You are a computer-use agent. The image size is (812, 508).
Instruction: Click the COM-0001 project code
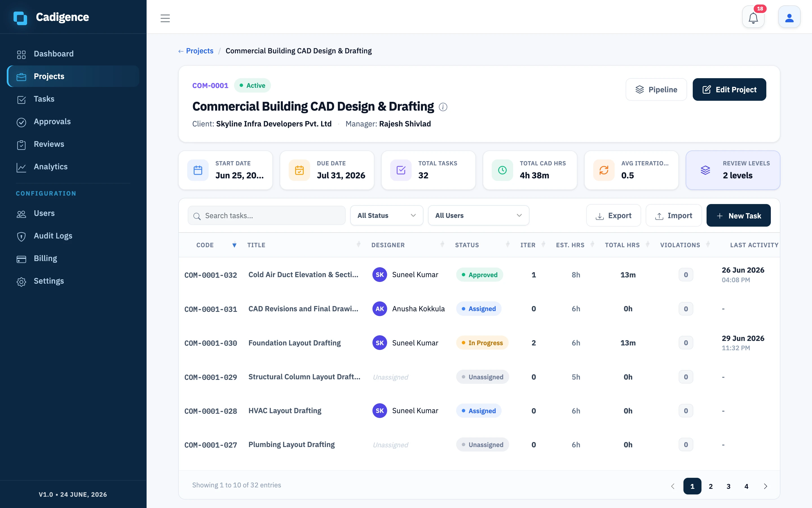pos(210,85)
